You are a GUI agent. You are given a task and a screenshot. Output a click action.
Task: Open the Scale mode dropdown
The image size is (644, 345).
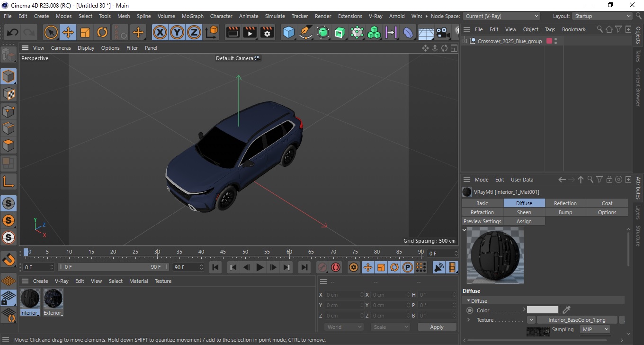(390, 327)
